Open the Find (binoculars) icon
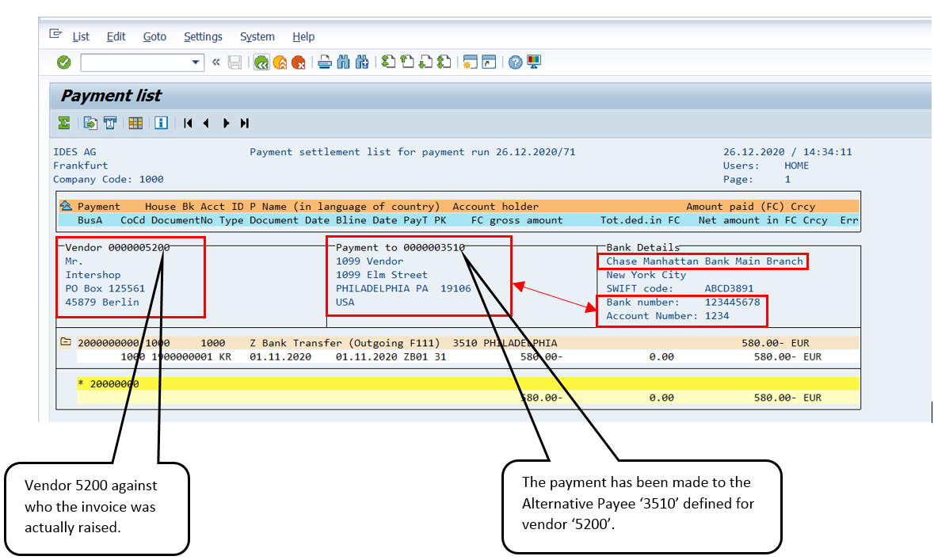 [x=343, y=62]
